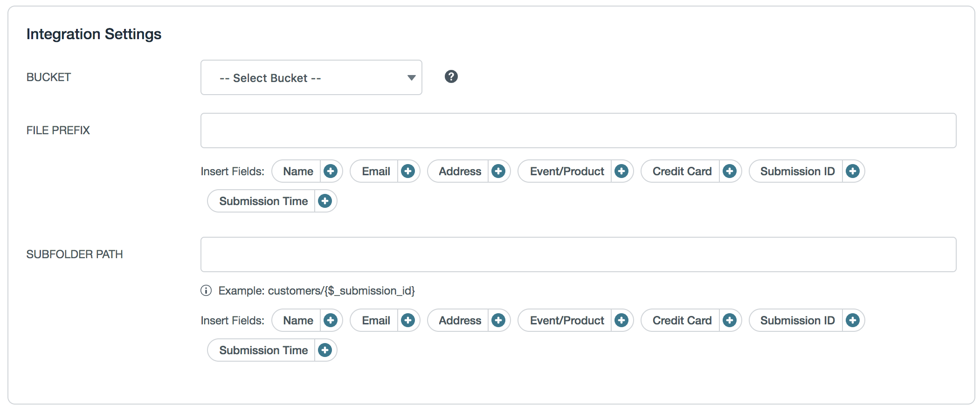Click plus icon on Subfolder Path Name field
The image size is (980, 412).
(331, 320)
